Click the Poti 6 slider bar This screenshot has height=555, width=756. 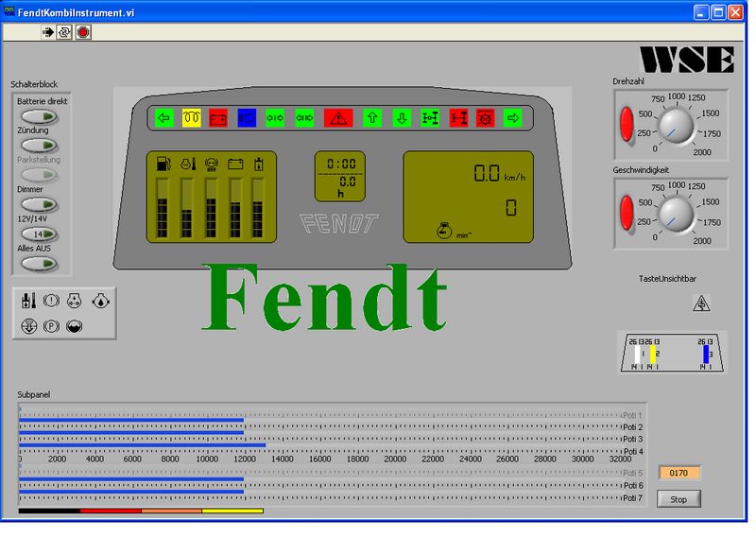(x=131, y=478)
